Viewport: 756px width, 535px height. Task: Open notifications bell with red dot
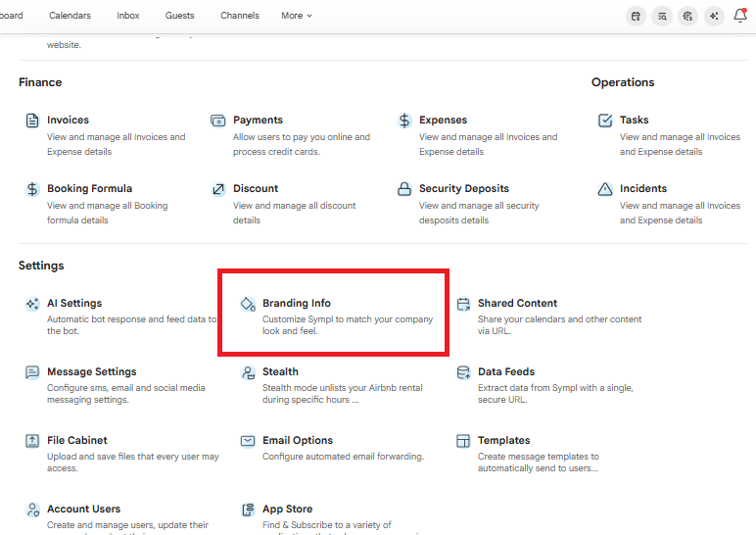tap(740, 16)
